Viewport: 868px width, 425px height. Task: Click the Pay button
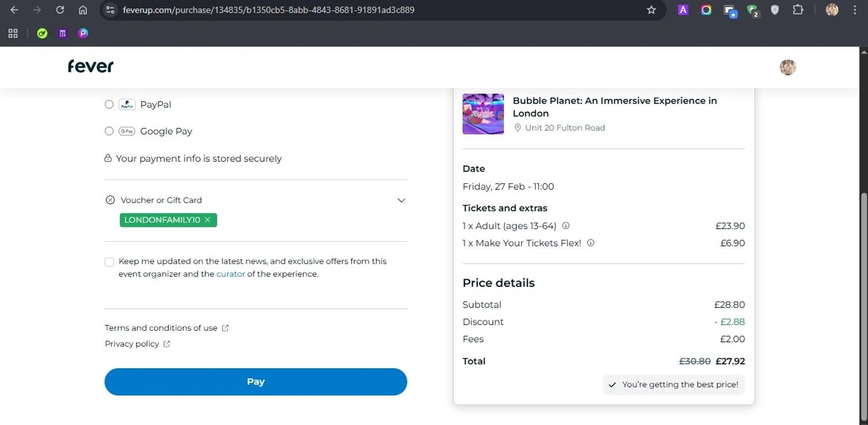pos(256,382)
